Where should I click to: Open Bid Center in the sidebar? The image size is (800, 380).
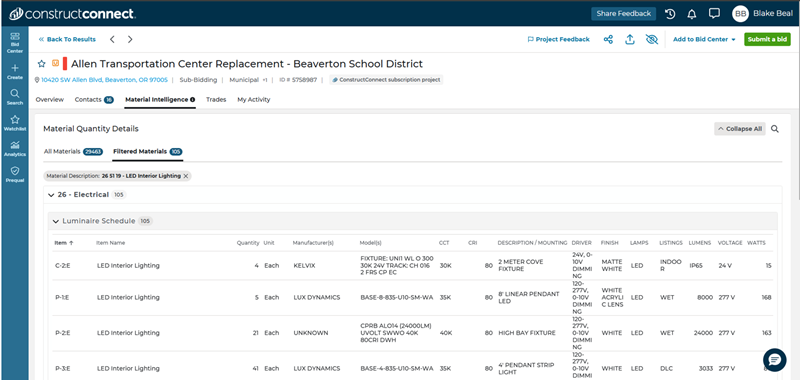15,42
